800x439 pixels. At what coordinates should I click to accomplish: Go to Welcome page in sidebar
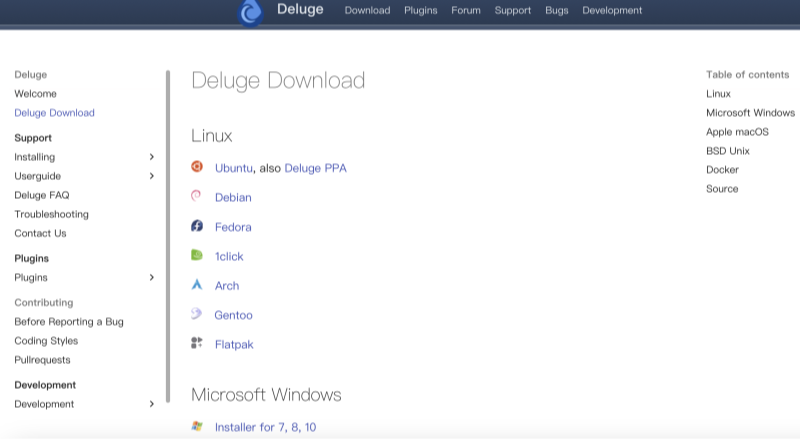(x=35, y=94)
